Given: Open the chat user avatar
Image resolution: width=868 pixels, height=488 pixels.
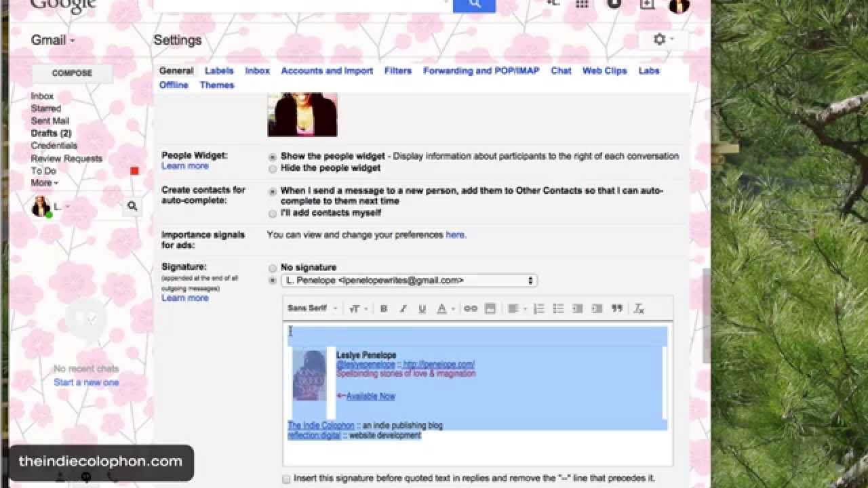Looking at the screenshot, I should 41,207.
